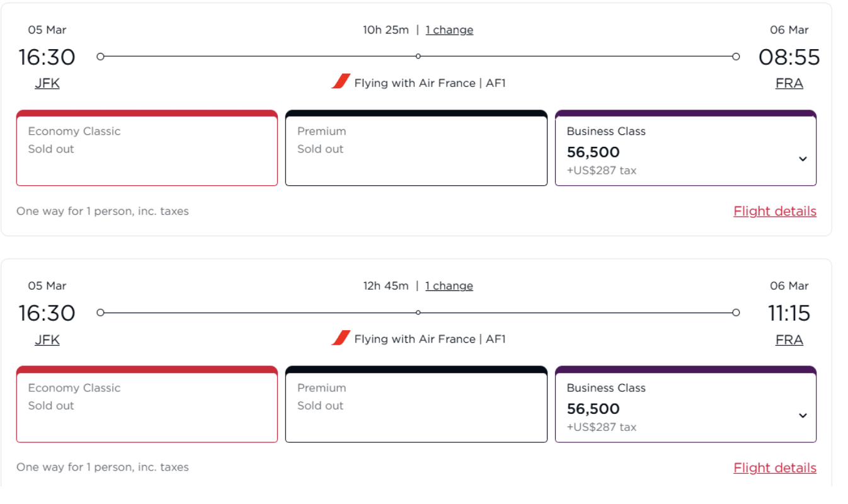Expand Business Class fare on 08:55 arrival flight

[x=803, y=159]
